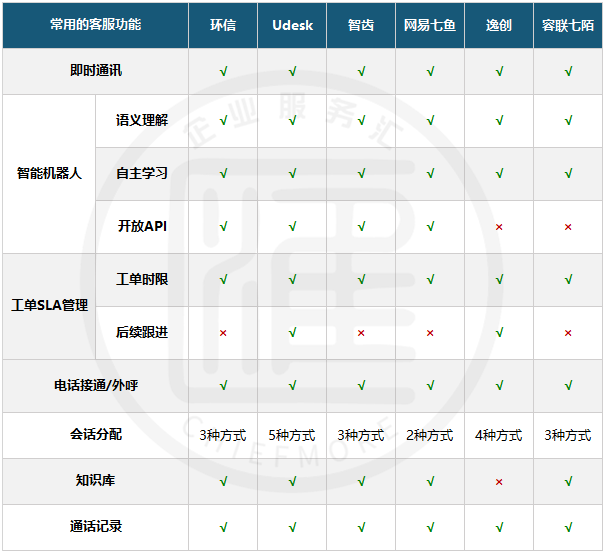605x553 pixels.
Task: Click the 工单时限 row label
Action: pos(142,279)
